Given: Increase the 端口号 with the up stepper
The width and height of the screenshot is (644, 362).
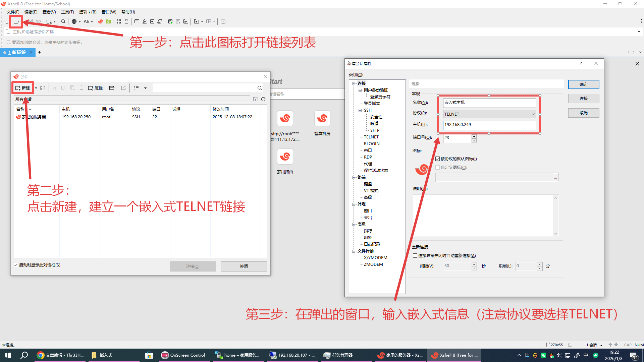Looking at the screenshot, I should 474,136.
